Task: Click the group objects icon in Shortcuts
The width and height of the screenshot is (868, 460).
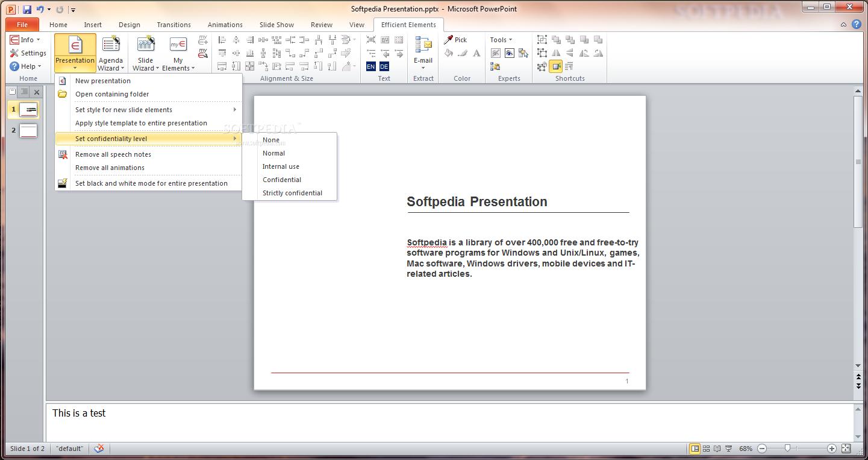Action: [x=542, y=40]
